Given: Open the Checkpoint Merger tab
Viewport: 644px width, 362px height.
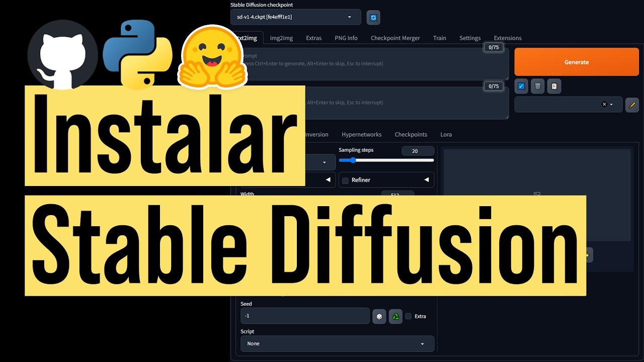Looking at the screenshot, I should pyautogui.click(x=395, y=38).
